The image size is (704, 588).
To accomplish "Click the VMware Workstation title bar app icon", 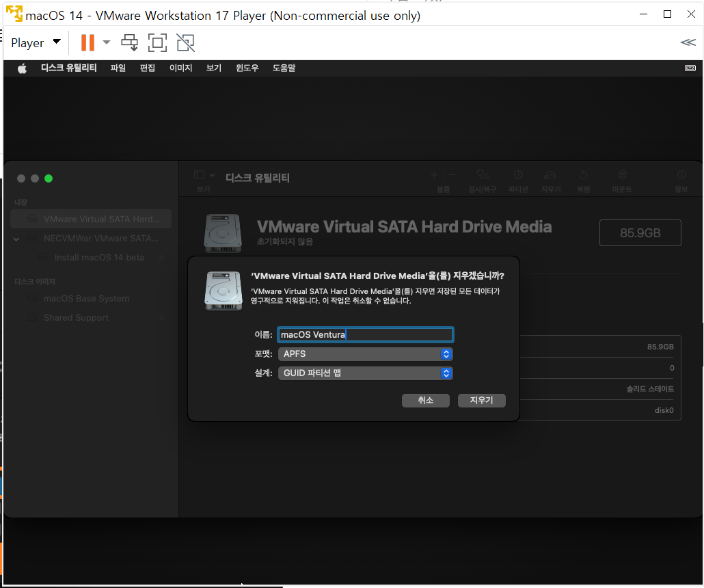I will click(14, 14).
